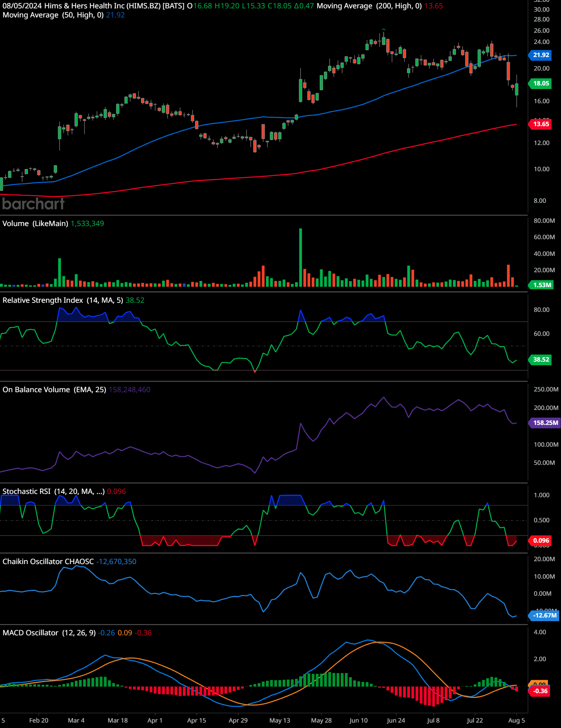Screen dimensions: 561x728
Task: Click the Feb 20 date axis label
Action: coord(39,721)
